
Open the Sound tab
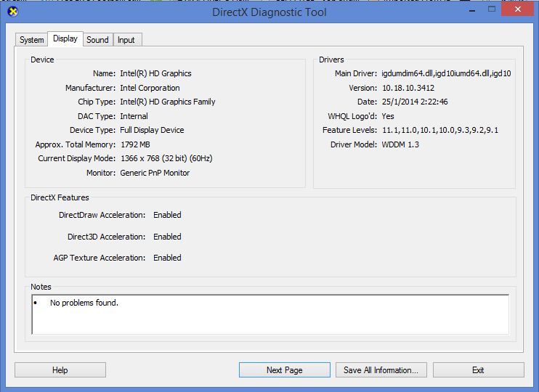point(97,40)
